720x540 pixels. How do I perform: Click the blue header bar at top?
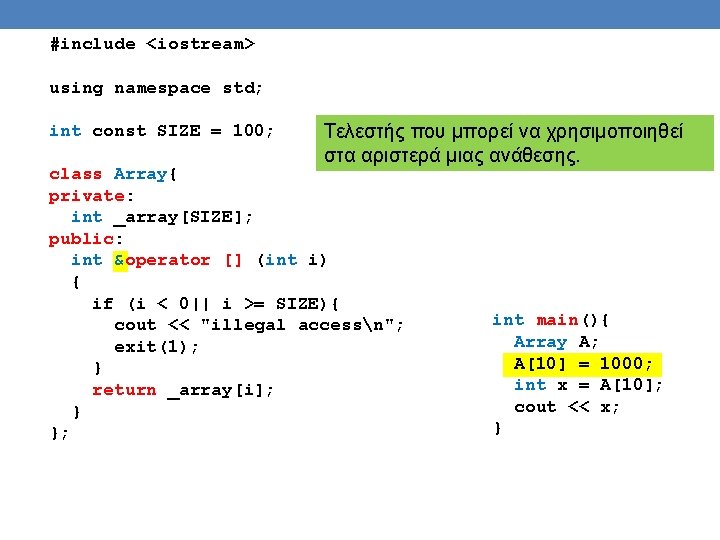click(x=360, y=14)
